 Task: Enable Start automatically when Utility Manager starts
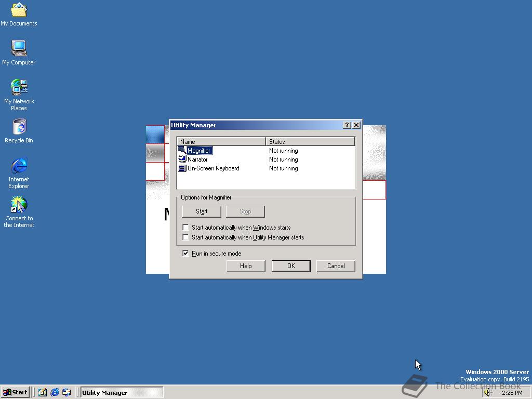185,237
